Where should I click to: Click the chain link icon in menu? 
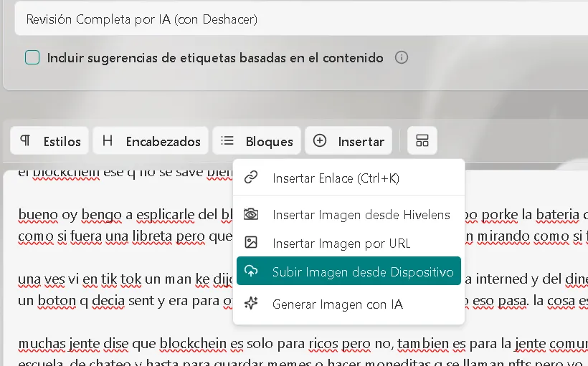251,177
